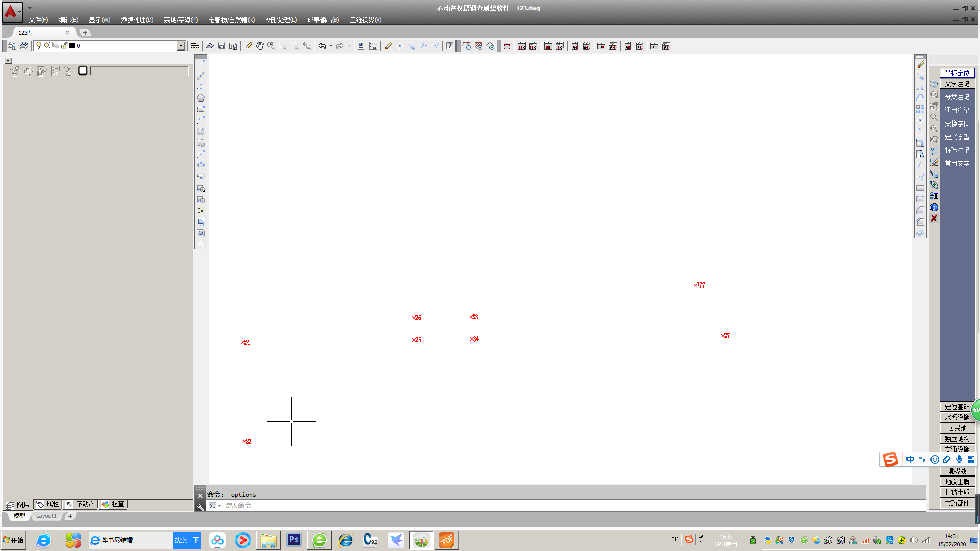Click the 搜索一下 search button in taskbar
Image resolution: width=980 pixels, height=551 pixels.
tap(187, 540)
